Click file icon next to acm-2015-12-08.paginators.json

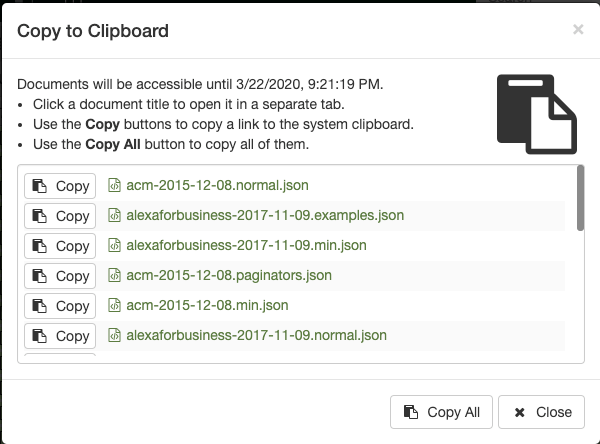tap(114, 275)
